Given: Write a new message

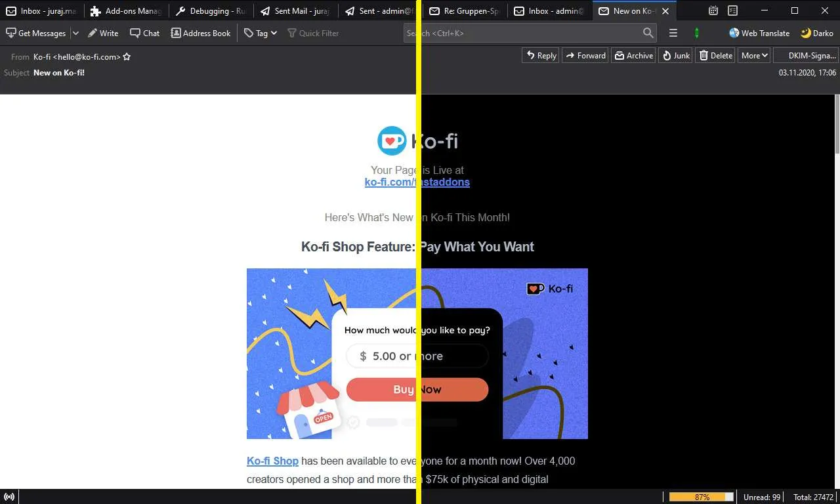Looking at the screenshot, I should (103, 33).
